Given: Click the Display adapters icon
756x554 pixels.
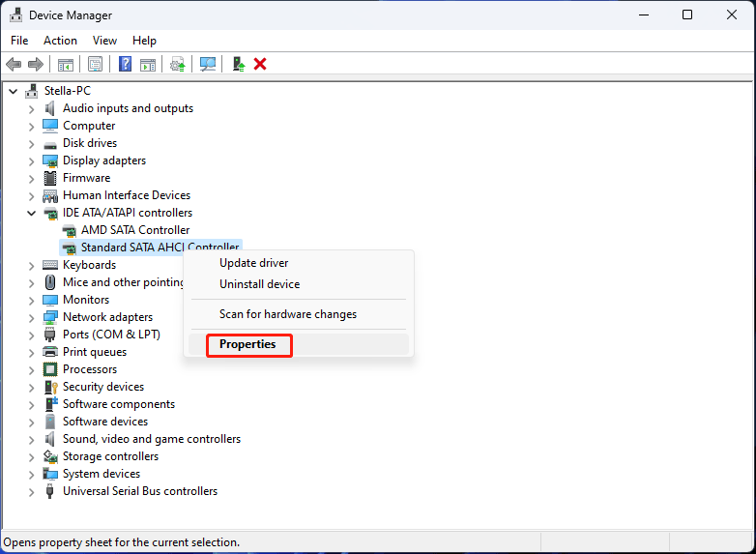Looking at the screenshot, I should pos(50,160).
